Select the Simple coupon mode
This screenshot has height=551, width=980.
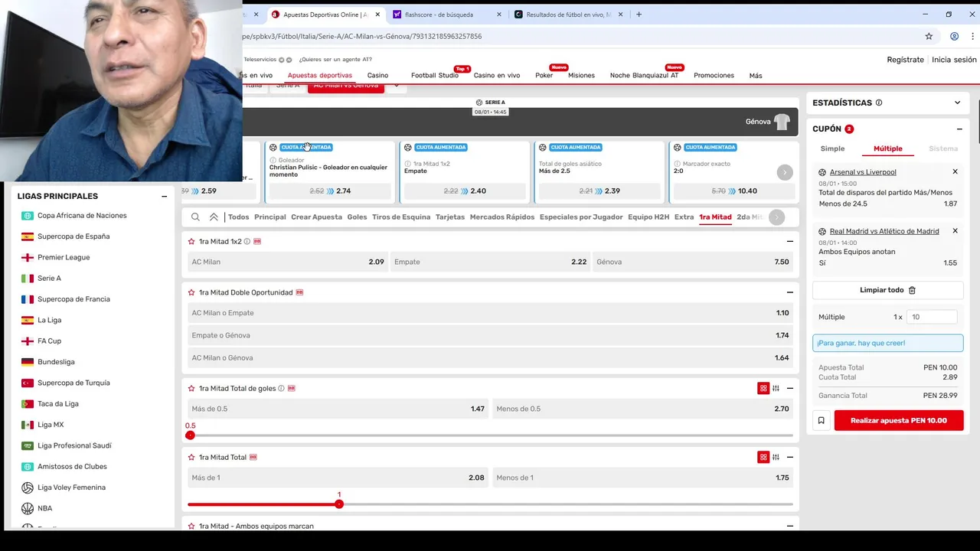point(832,148)
